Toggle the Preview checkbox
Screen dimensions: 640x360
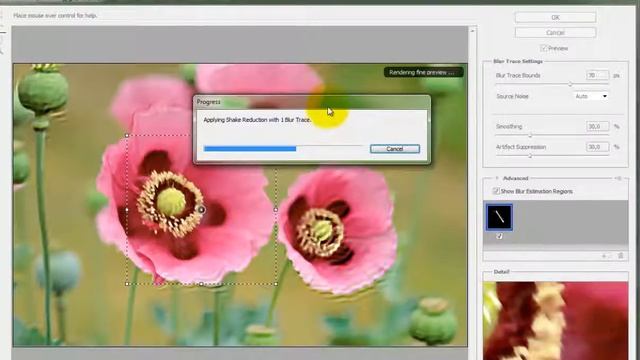point(543,48)
